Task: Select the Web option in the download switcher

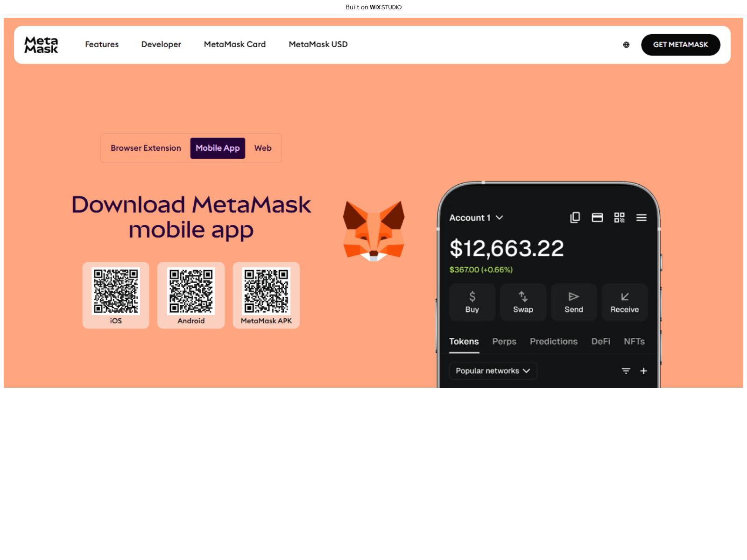Action: [263, 148]
